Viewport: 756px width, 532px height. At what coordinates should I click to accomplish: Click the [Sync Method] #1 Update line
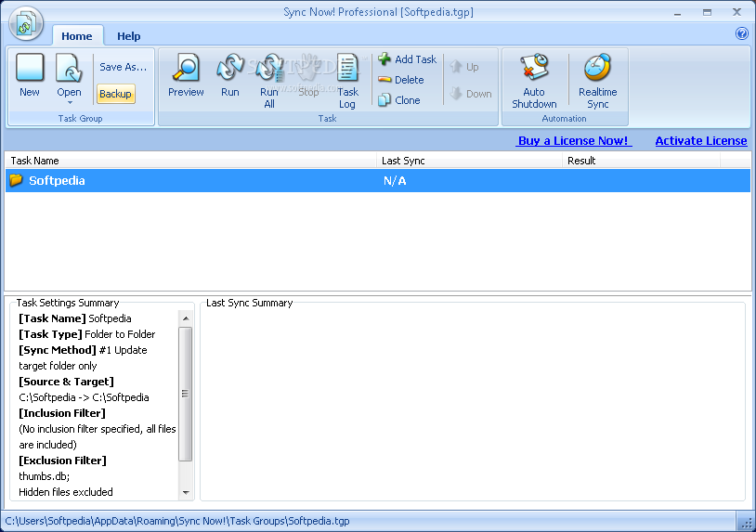[83, 350]
